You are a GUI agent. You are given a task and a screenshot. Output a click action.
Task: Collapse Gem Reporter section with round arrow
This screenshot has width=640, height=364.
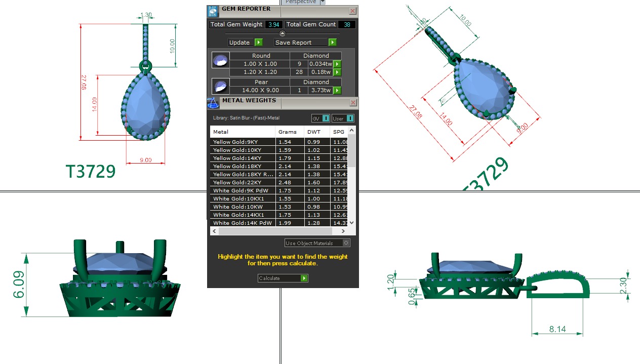283,33
